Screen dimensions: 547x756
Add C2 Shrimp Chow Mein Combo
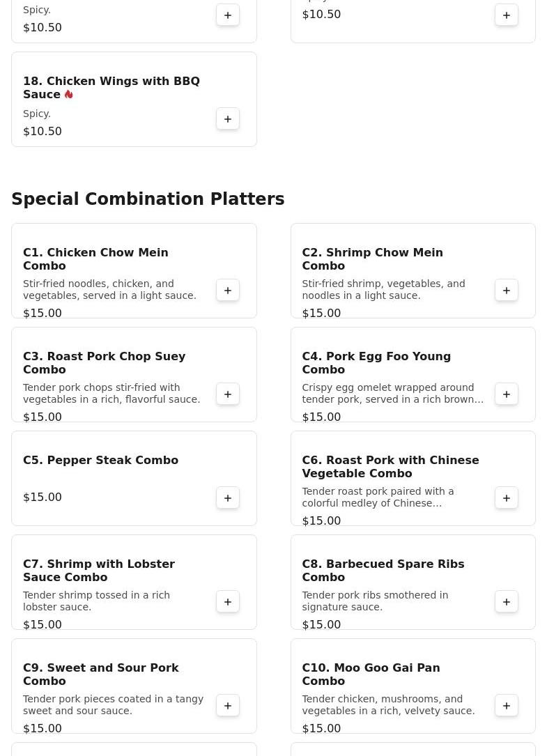507,290
